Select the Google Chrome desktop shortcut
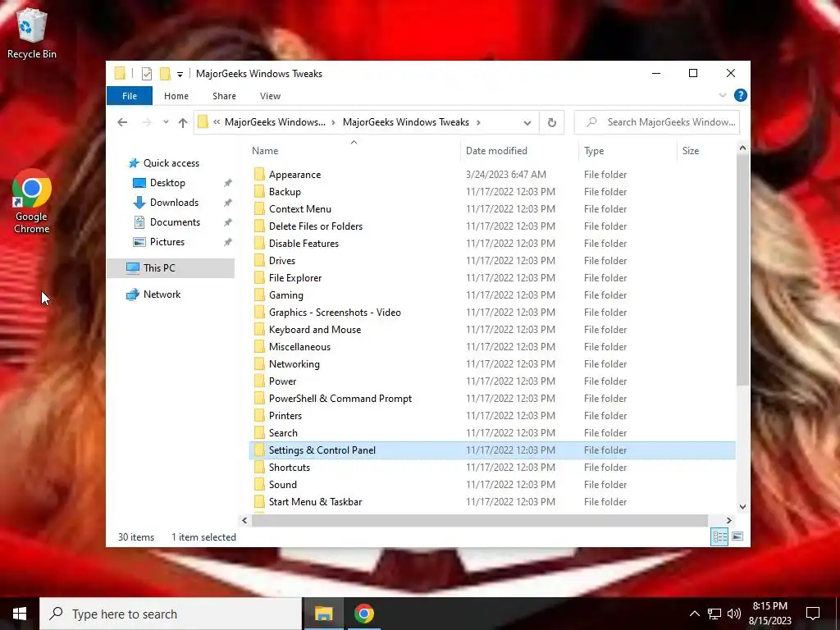 [32, 202]
